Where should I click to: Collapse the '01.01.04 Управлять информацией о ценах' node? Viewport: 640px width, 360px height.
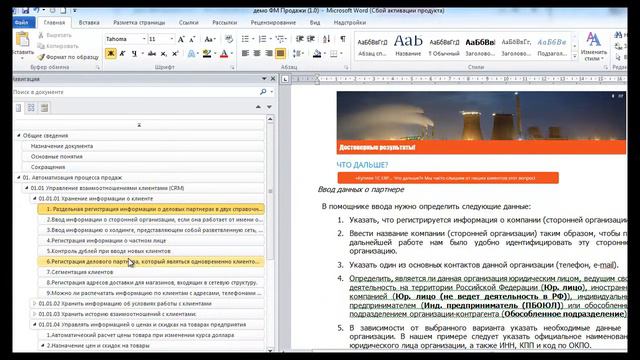coord(34,324)
